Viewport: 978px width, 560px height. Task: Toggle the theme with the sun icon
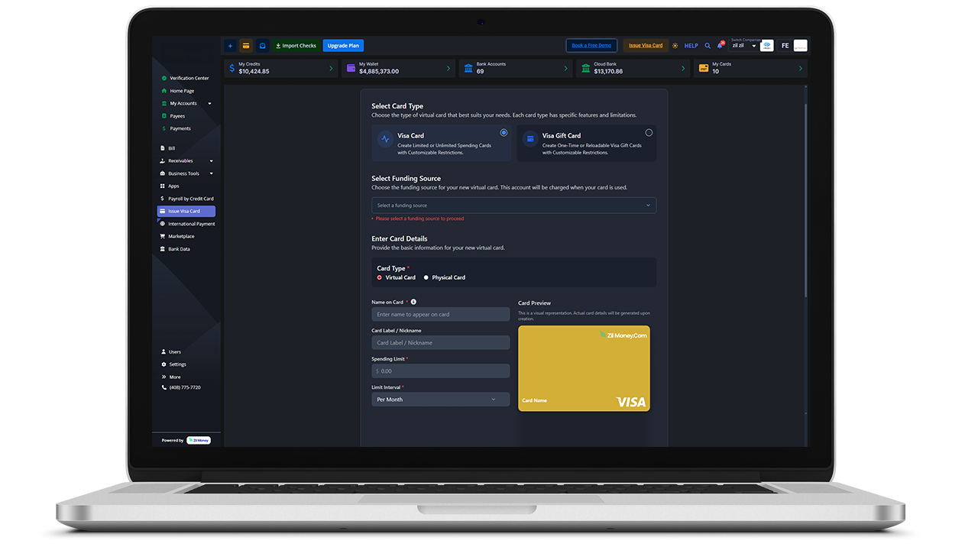click(x=675, y=45)
